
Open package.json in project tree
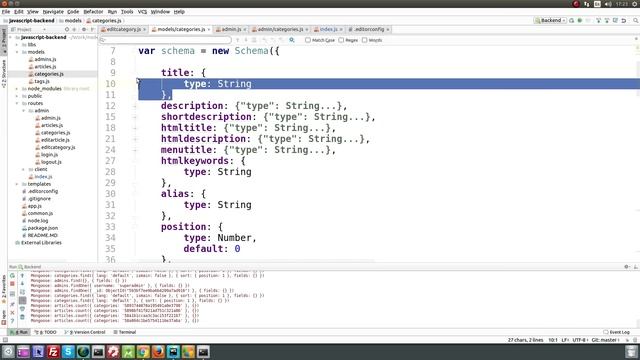pyautogui.click(x=42, y=228)
